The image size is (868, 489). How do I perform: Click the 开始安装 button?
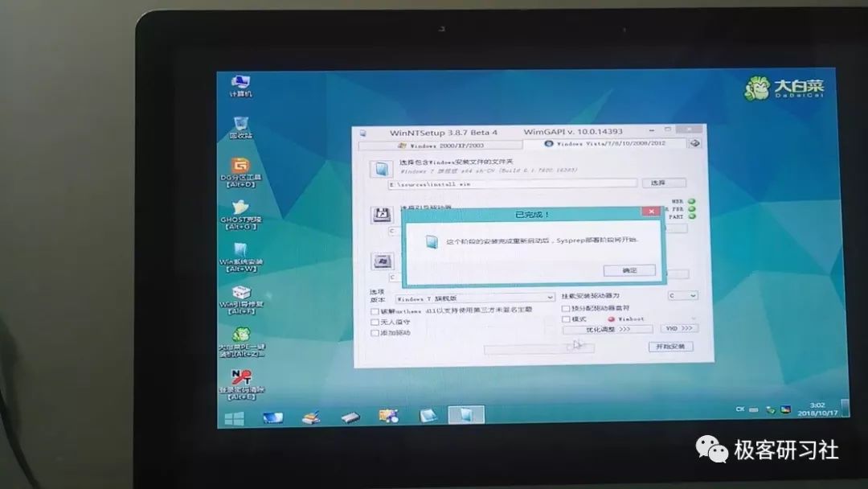[x=670, y=347]
